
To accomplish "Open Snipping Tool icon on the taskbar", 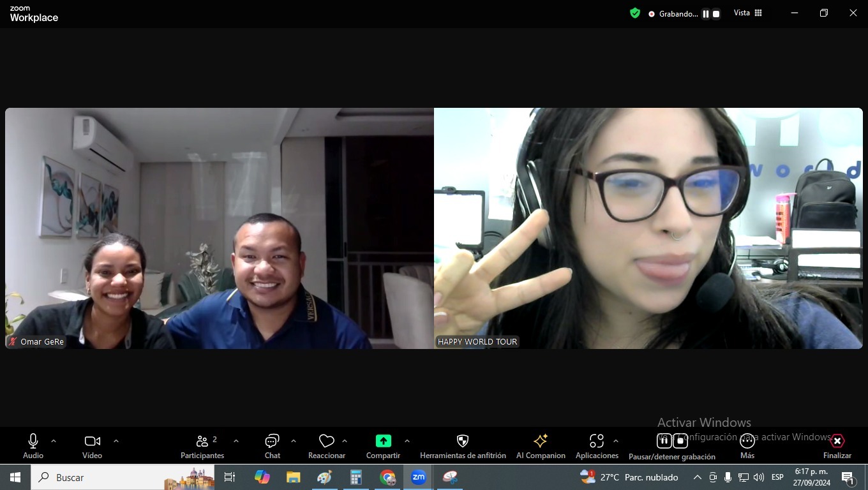I will coord(450,477).
